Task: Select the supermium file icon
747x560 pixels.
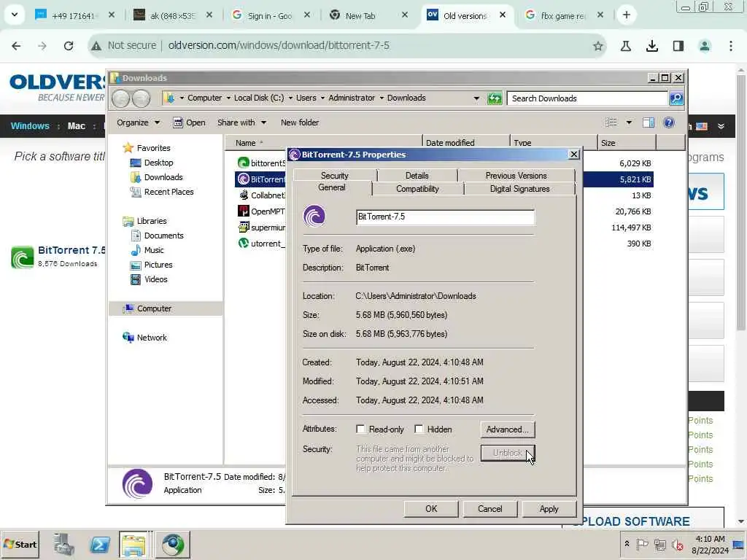Action: coord(244,227)
